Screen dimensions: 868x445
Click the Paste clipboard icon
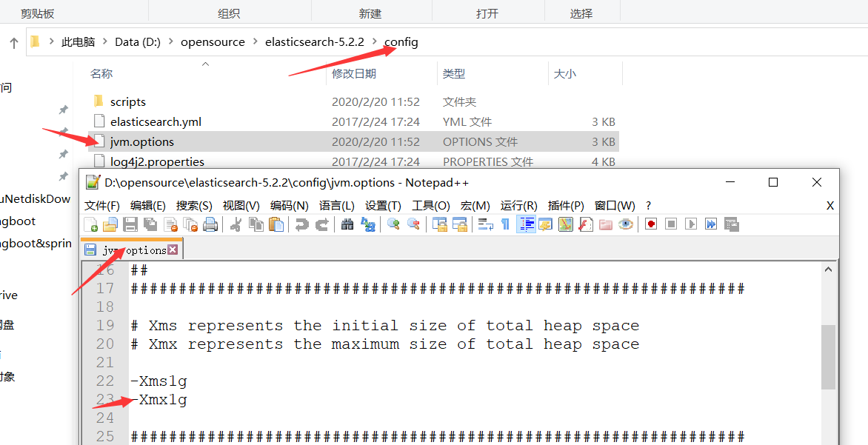(276, 224)
